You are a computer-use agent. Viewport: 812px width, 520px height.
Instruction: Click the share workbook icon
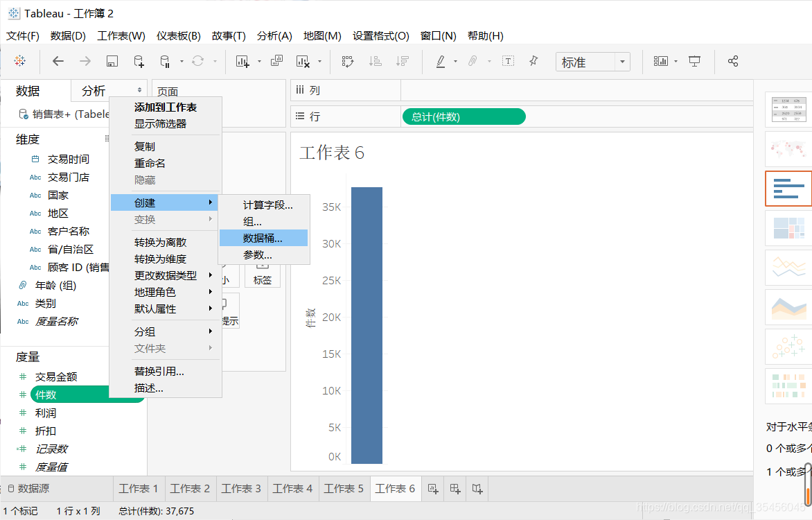(733, 61)
